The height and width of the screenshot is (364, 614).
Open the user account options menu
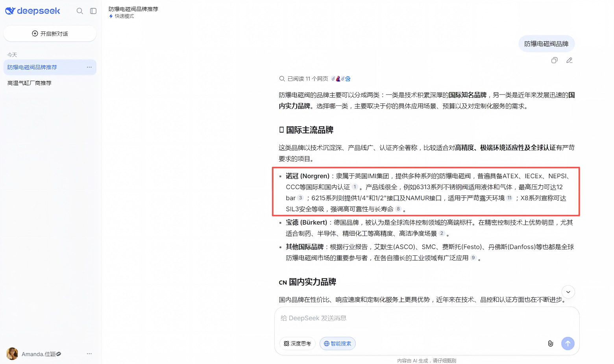click(x=89, y=354)
